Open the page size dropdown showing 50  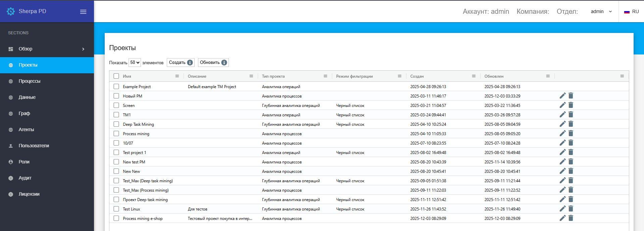click(135, 63)
